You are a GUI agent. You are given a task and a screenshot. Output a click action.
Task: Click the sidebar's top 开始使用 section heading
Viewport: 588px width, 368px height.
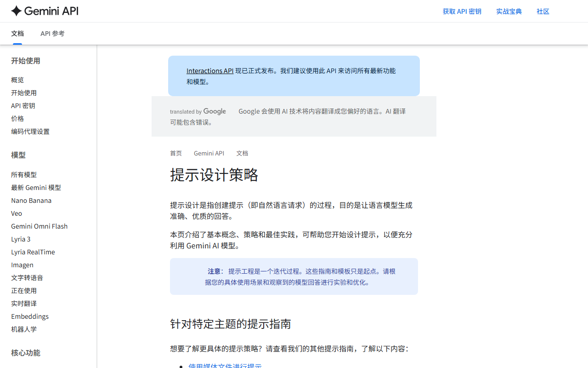26,61
